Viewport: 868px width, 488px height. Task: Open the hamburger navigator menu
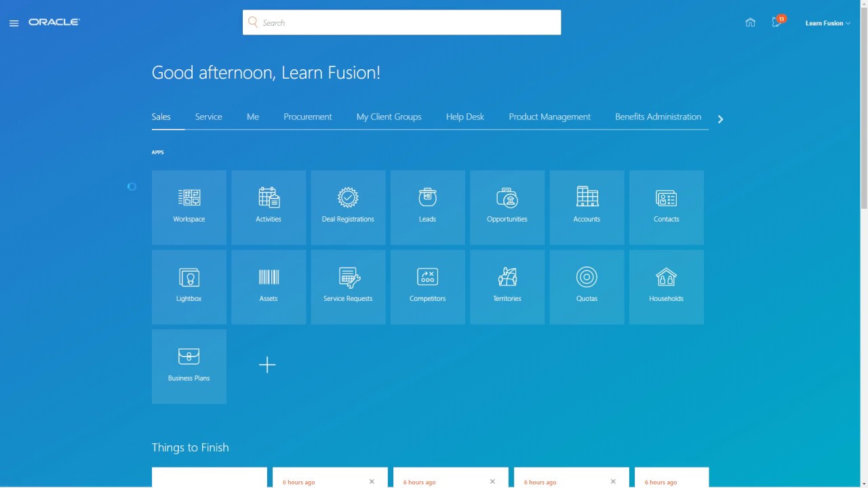pos(14,23)
